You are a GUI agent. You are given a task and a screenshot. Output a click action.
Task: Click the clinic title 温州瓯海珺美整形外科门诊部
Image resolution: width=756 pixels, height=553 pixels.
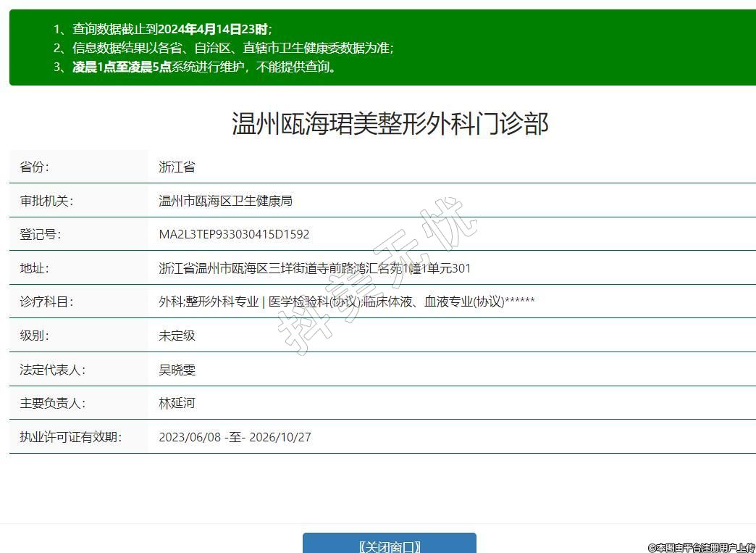coord(390,124)
